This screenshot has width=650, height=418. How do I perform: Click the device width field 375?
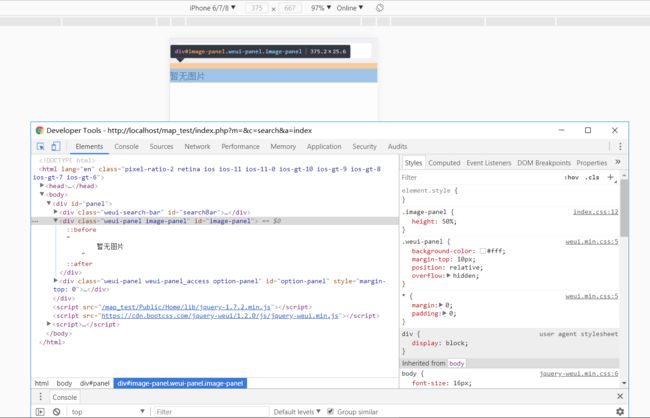point(257,8)
